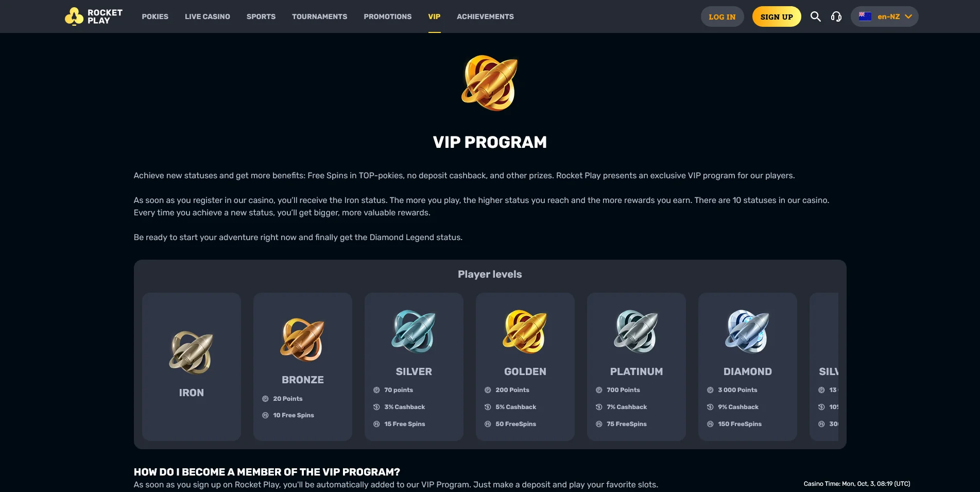
Task: Select the Silver level rocket icon
Action: (x=414, y=331)
